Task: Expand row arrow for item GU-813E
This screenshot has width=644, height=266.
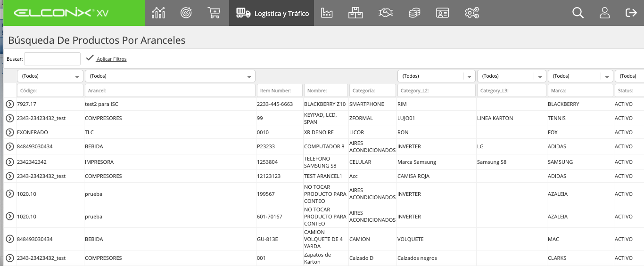Action: coord(10,239)
